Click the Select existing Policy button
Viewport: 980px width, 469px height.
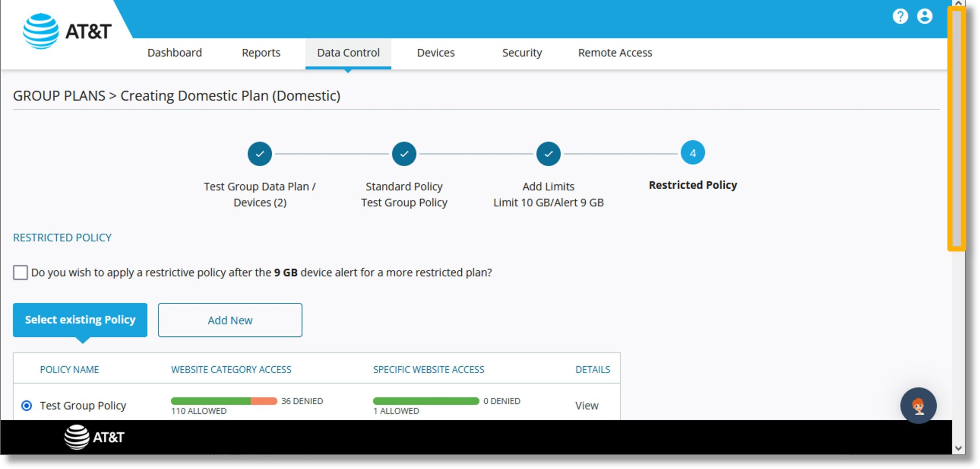(80, 320)
